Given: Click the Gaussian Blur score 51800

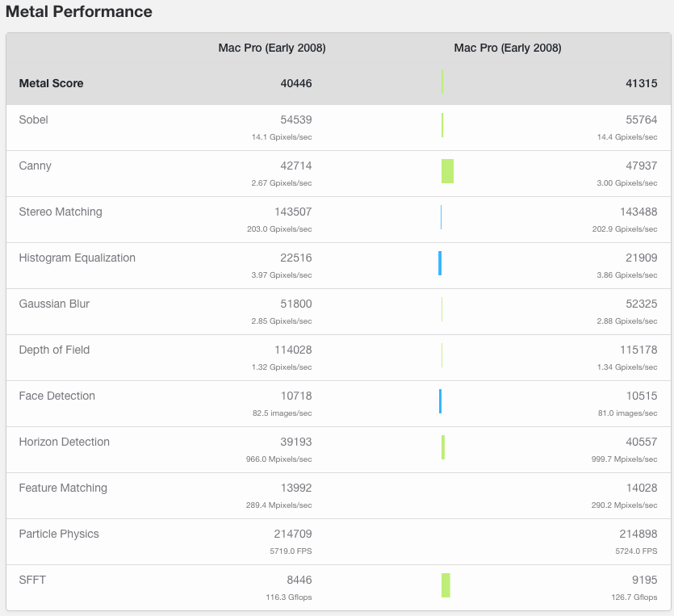Looking at the screenshot, I should pos(296,304).
